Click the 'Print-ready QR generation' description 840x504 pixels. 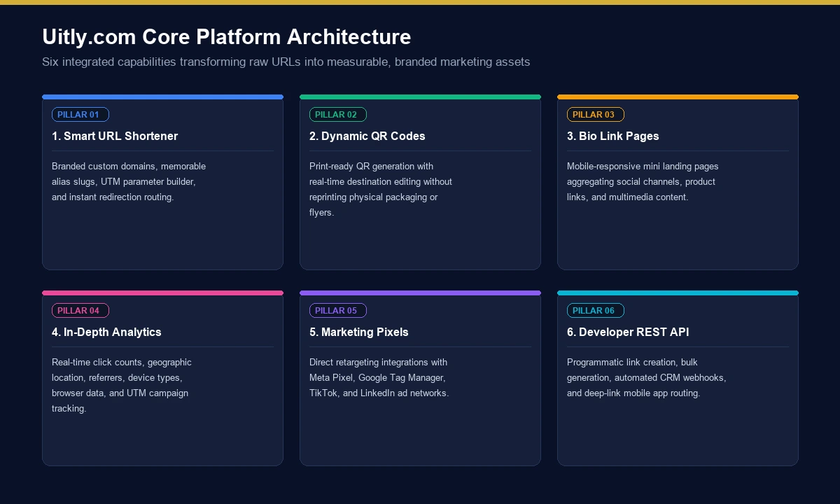pyautogui.click(x=381, y=190)
